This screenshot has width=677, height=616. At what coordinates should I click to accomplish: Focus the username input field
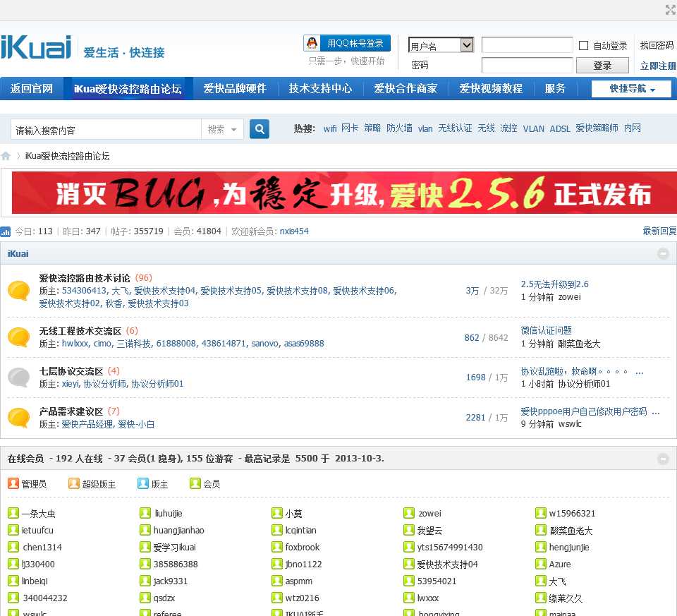527,45
